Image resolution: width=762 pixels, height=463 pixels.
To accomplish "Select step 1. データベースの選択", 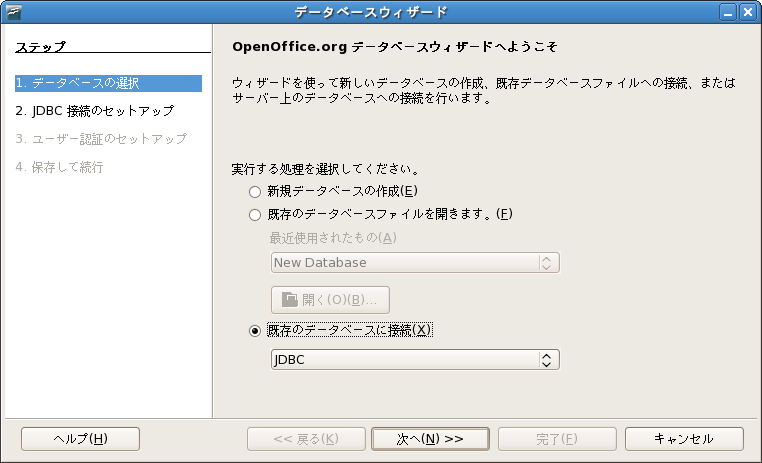I will (108, 83).
